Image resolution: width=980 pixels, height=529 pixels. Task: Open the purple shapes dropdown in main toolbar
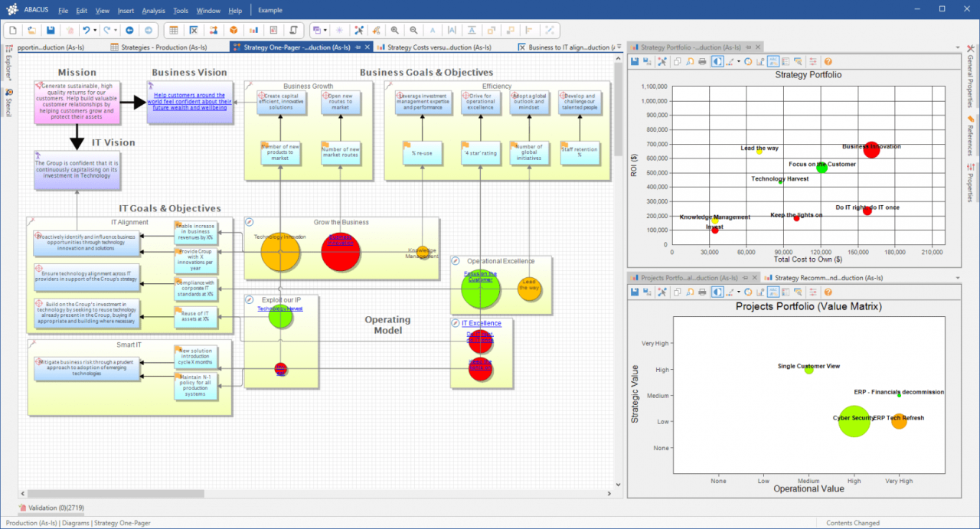pyautogui.click(x=325, y=30)
